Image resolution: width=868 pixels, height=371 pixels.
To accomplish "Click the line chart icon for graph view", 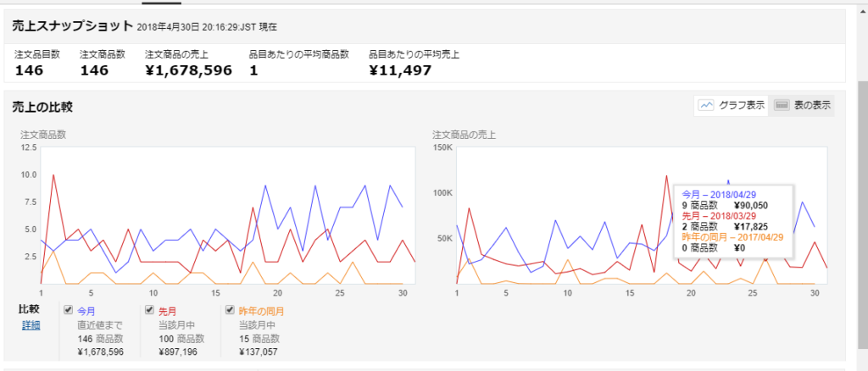I will coord(706,106).
